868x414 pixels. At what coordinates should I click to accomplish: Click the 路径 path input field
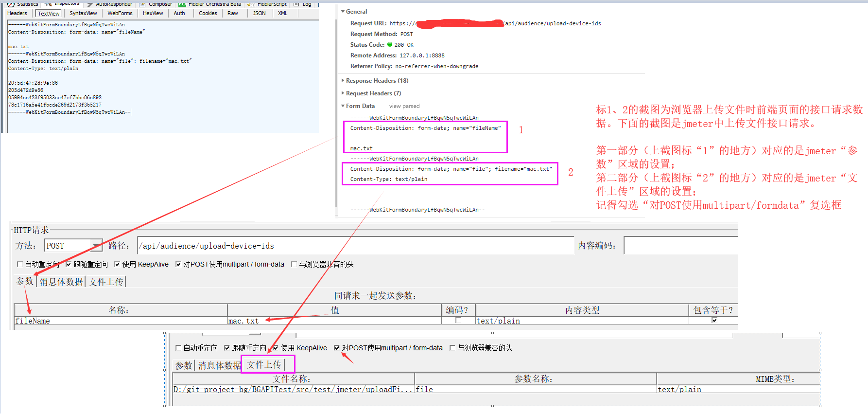coord(356,246)
